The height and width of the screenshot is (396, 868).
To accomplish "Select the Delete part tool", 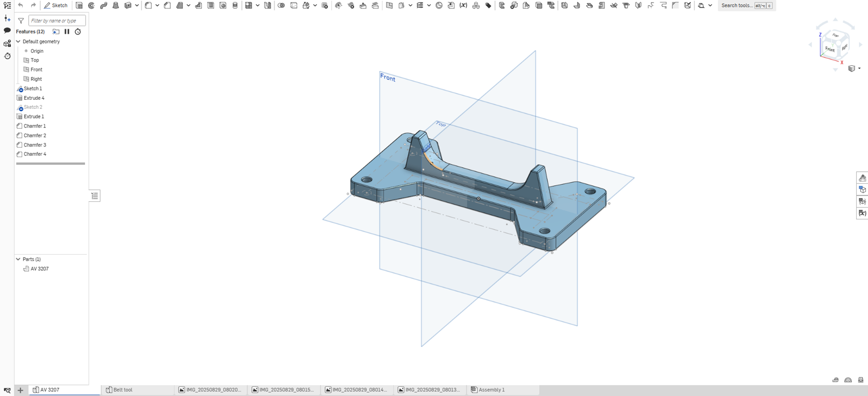I will coord(325,6).
